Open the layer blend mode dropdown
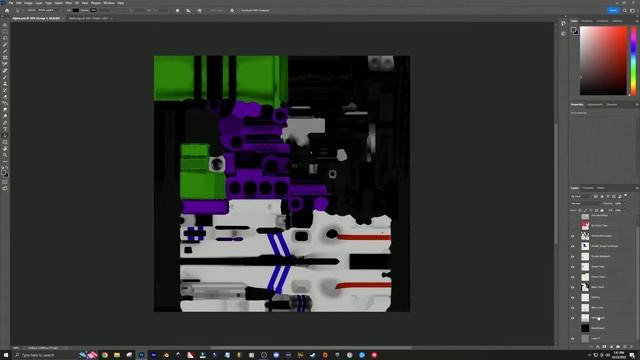The image size is (640, 360). tap(585, 203)
